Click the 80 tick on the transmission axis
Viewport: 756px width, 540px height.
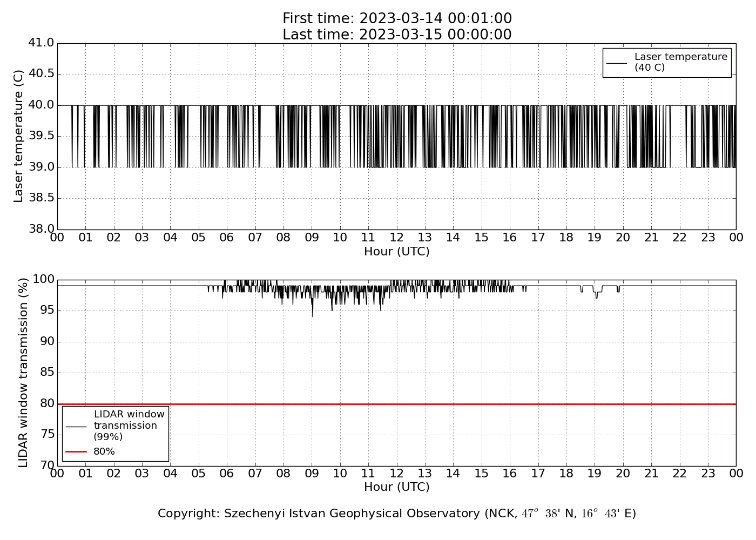pos(48,403)
